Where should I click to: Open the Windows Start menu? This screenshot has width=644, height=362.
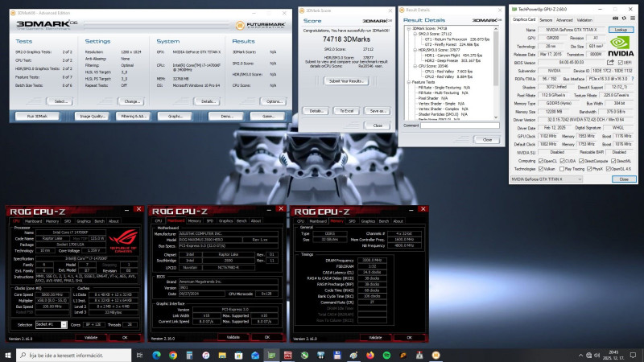pyautogui.click(x=8, y=355)
